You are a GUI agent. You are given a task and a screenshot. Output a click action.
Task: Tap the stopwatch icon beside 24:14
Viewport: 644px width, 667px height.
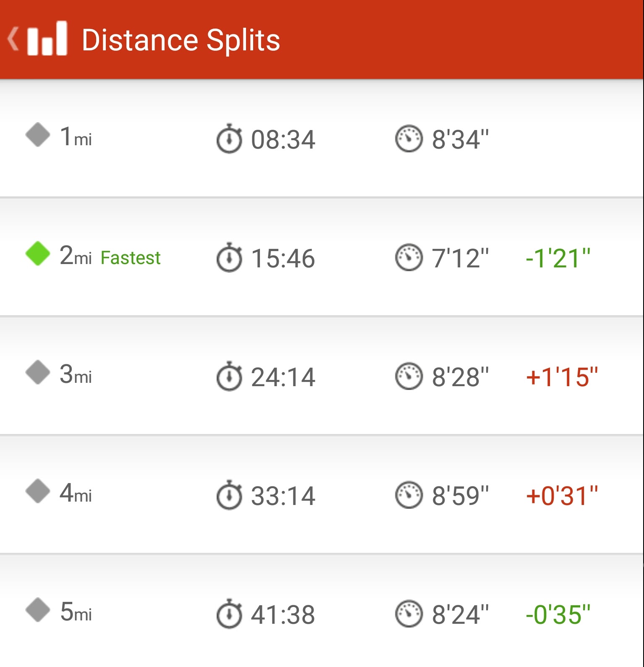pyautogui.click(x=229, y=376)
